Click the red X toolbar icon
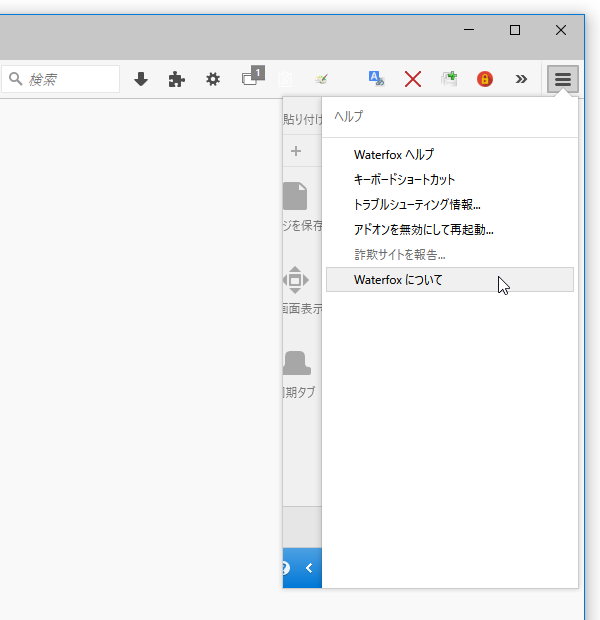This screenshot has height=620, width=600. click(x=413, y=79)
